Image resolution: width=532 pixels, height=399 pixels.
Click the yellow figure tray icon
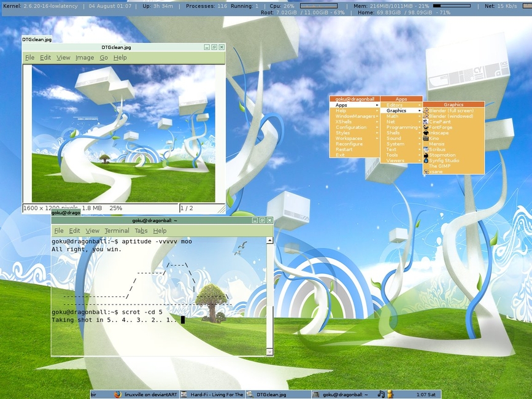click(x=390, y=394)
